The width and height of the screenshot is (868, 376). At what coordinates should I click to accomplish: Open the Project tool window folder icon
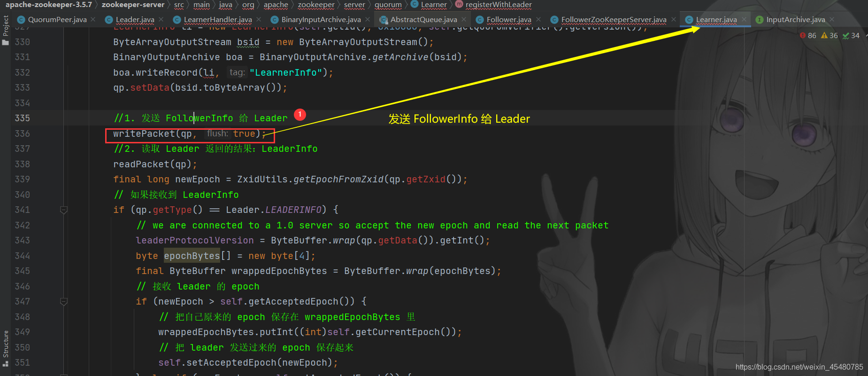[6, 42]
